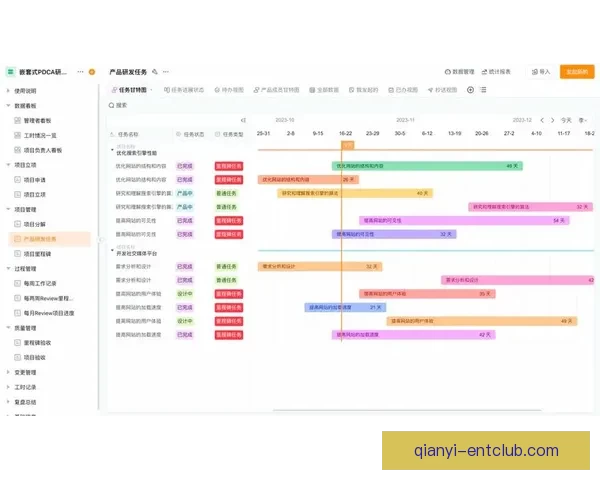600x480 pixels.
Task: Open view settings gear next to plus icon
Action: tap(485, 90)
